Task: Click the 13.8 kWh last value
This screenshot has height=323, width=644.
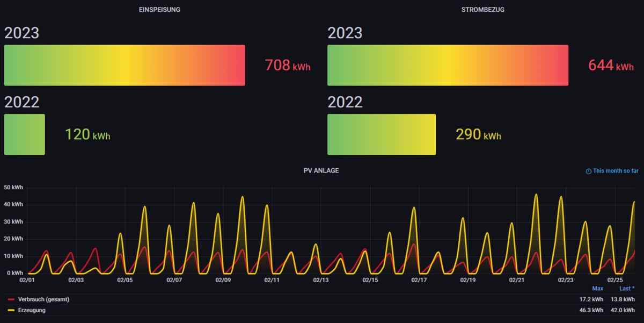Action: click(x=623, y=299)
